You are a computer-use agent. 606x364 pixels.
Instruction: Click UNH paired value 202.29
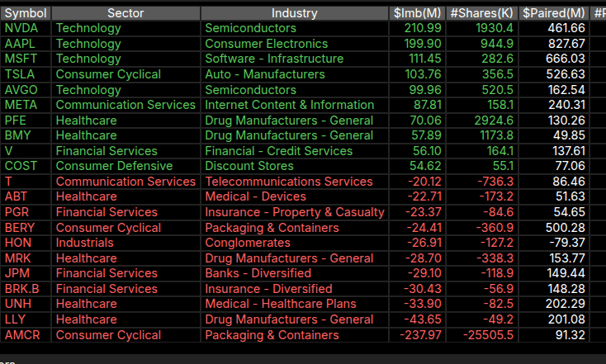[554, 304]
